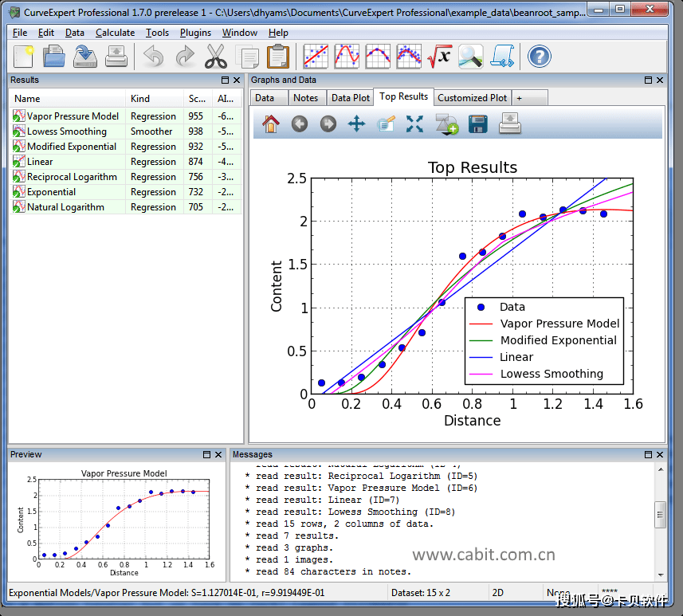
Task: Switch to the Data Plot tab
Action: (350, 98)
